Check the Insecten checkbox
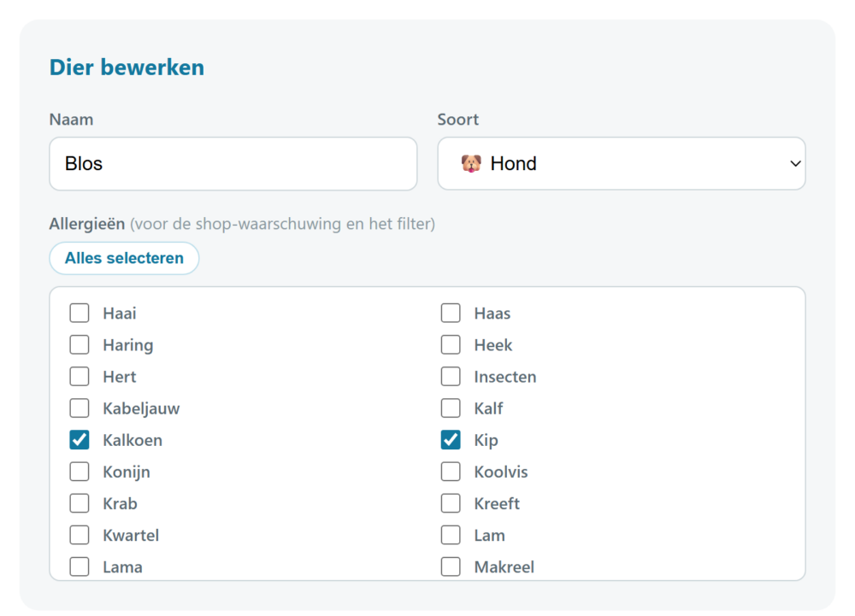The width and height of the screenshot is (855, 616). [451, 377]
